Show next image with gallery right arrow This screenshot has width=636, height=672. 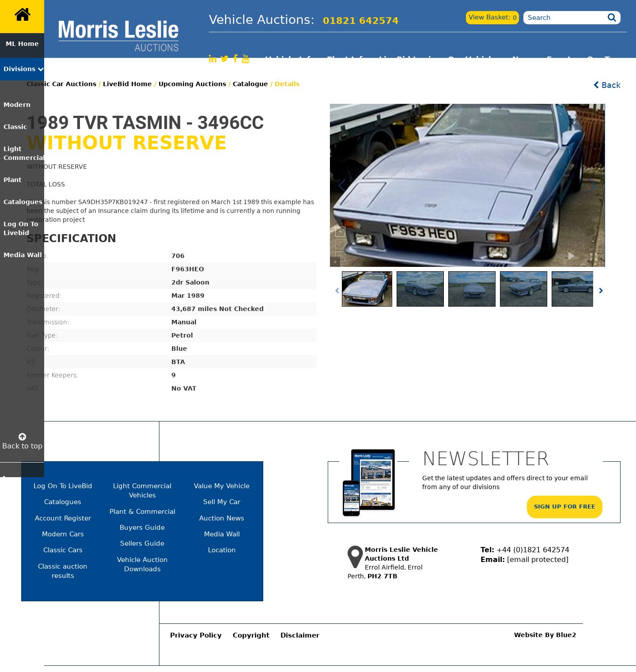[593, 186]
